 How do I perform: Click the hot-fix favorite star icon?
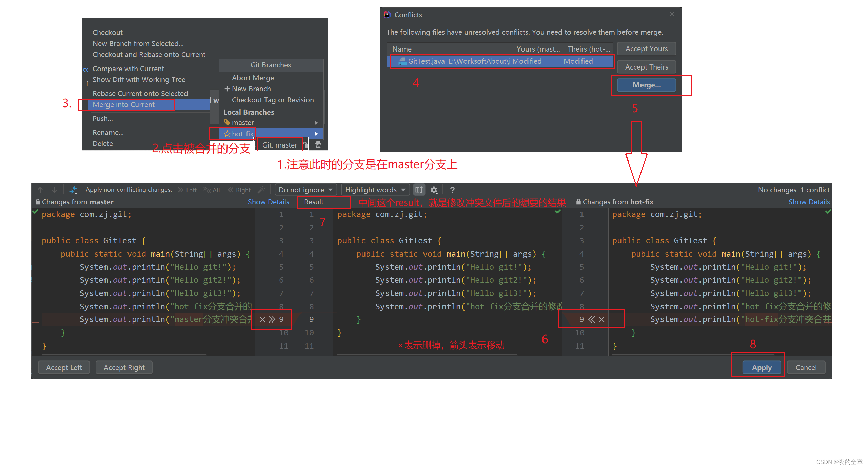[227, 134]
